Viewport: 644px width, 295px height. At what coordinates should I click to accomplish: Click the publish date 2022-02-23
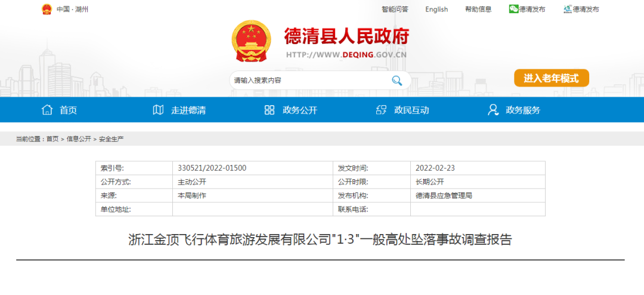(435, 168)
